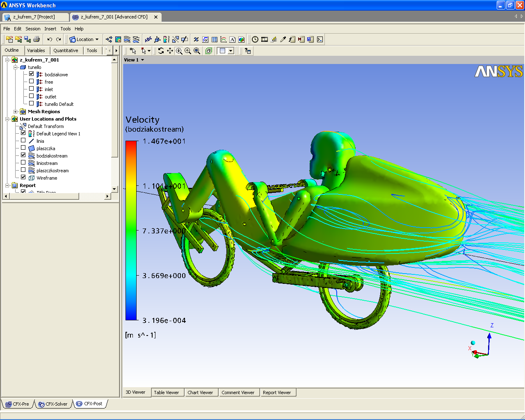Enable the plaszczka plane checkbox
525x420 pixels.
pos(23,148)
